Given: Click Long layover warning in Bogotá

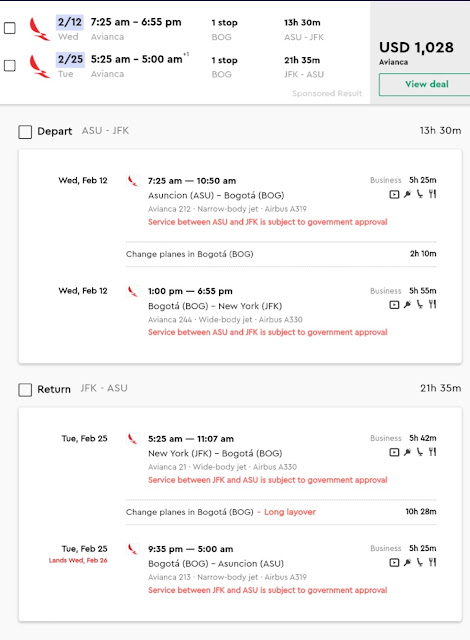Looking at the screenshot, I should click(290, 512).
